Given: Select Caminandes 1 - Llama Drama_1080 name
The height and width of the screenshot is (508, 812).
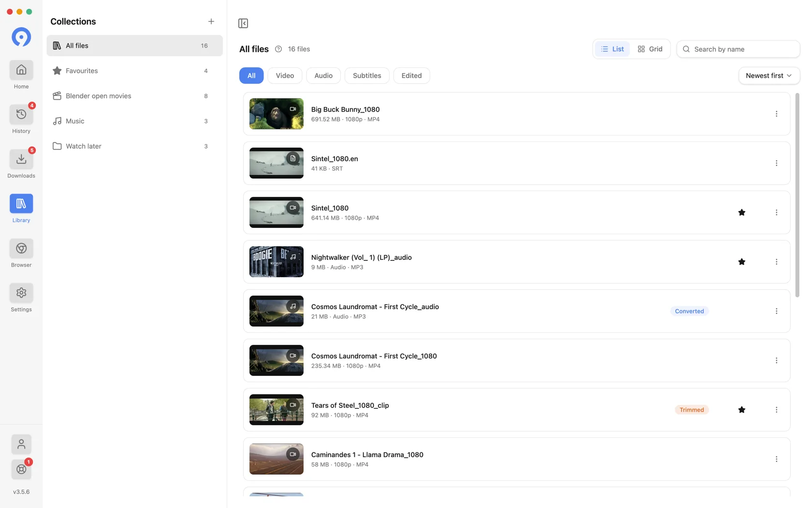Looking at the screenshot, I should click(367, 455).
